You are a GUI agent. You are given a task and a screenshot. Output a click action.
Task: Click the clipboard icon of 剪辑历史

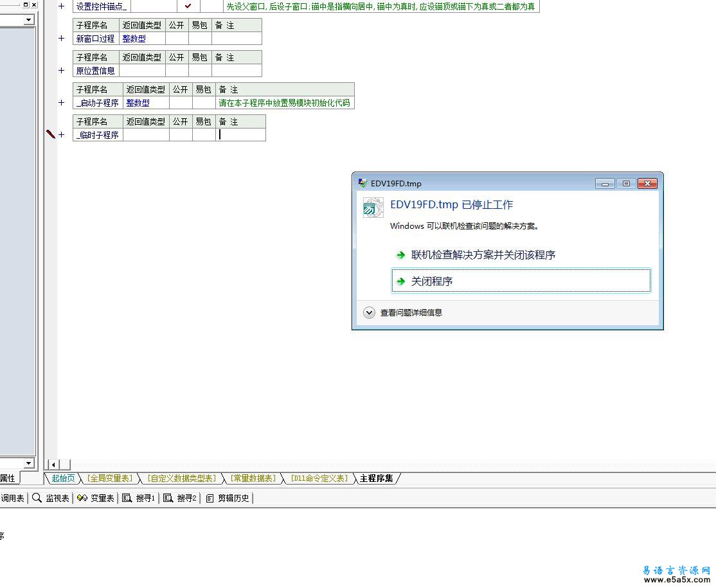pyautogui.click(x=210, y=499)
